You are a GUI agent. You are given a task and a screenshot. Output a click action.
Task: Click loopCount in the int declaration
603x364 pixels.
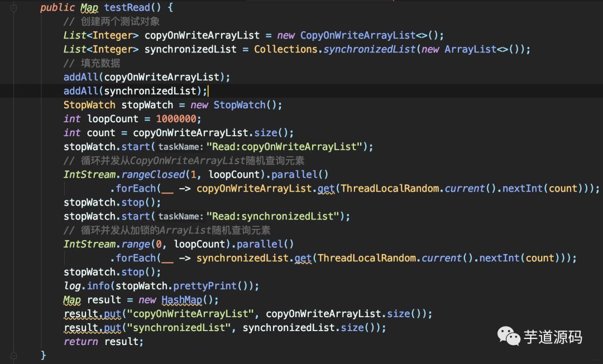pos(112,119)
